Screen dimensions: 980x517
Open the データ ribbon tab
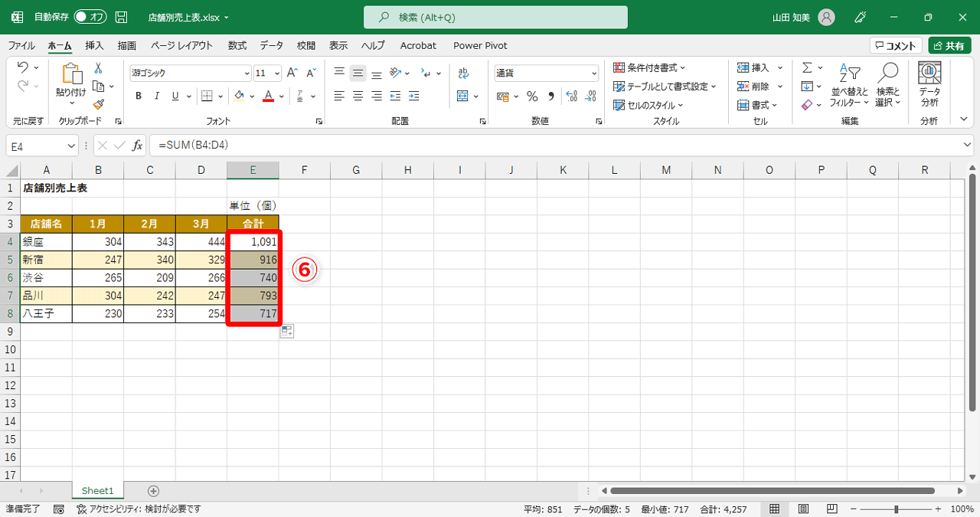click(271, 45)
